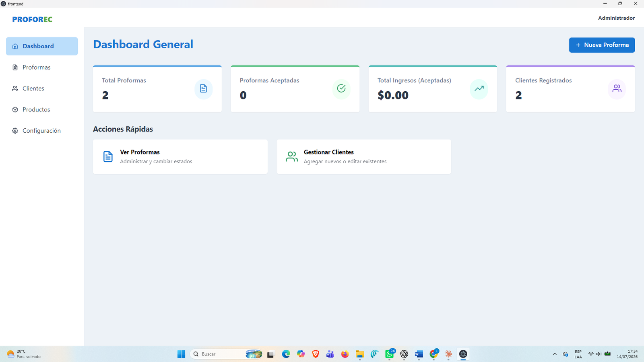The image size is (644, 362).
Task: Click the Wi-Fi network tray icon
Action: (591, 354)
